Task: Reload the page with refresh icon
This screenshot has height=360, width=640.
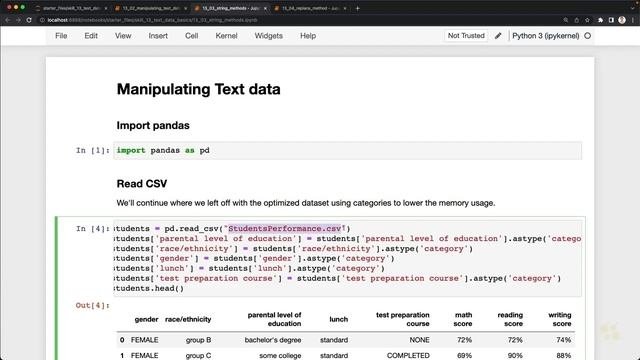Action: (x=29, y=20)
